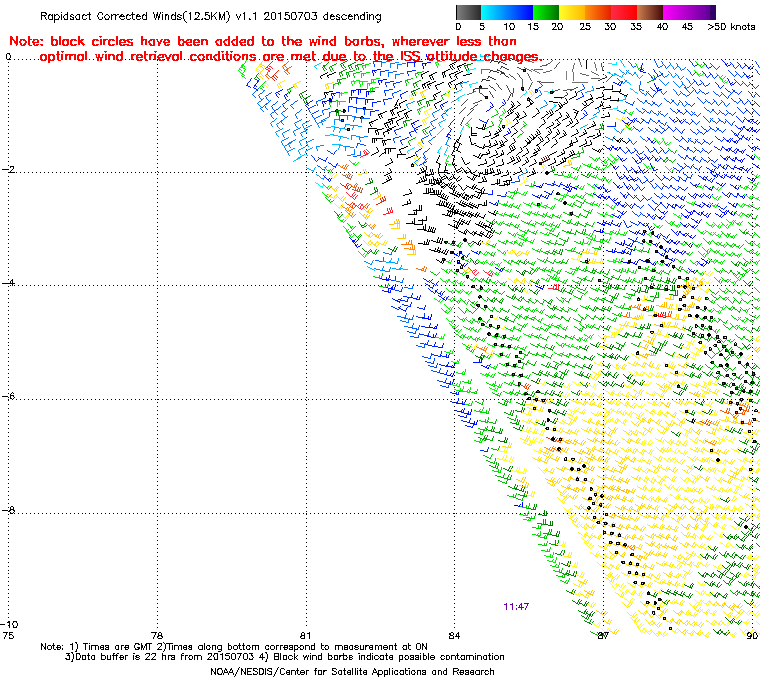Viewport: 760px width, 688px height.
Task: Click the longitude label 84
Action: [x=454, y=635]
